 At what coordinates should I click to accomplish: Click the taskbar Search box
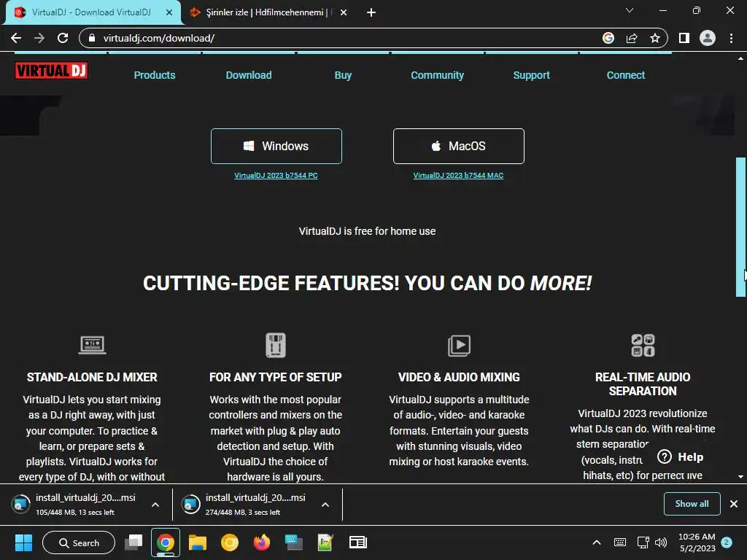[79, 542]
